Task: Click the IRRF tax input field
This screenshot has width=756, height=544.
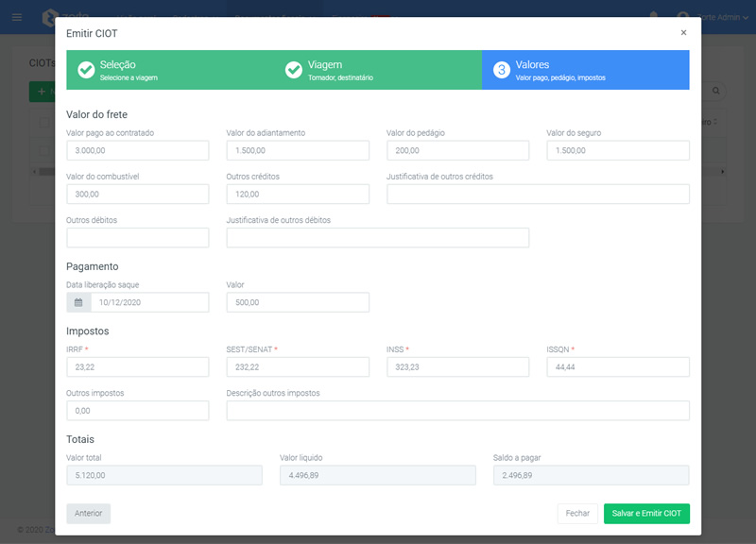Action: click(137, 367)
